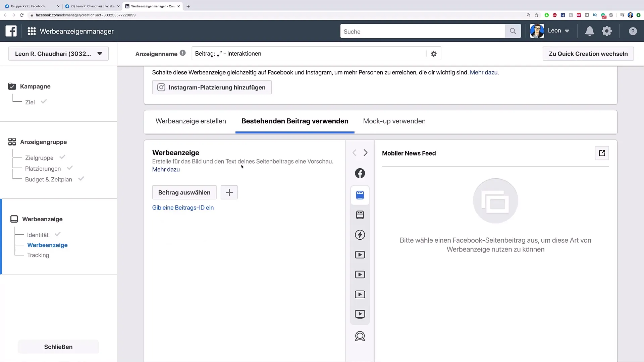The width and height of the screenshot is (644, 362).
Task: Open the preview in an external window
Action: coord(602,153)
